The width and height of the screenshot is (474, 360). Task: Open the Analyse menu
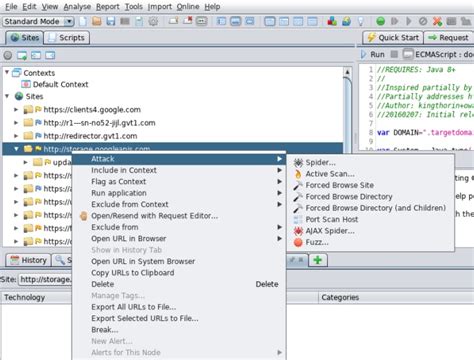77,6
